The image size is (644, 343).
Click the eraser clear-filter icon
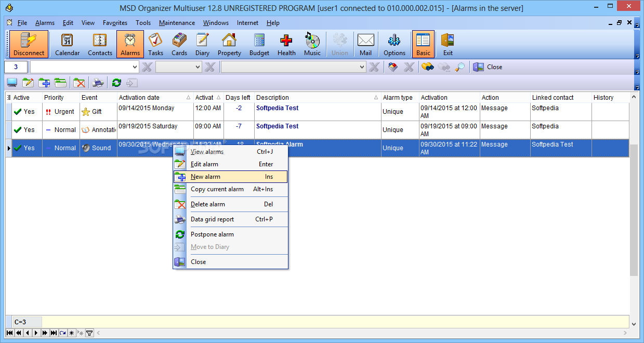(393, 67)
